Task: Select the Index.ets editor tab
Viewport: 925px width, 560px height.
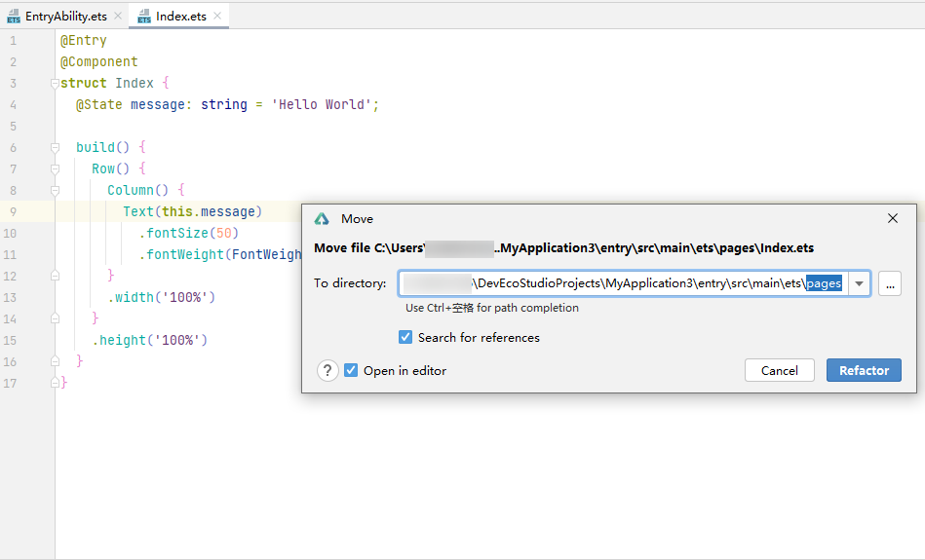Action: click(180, 16)
